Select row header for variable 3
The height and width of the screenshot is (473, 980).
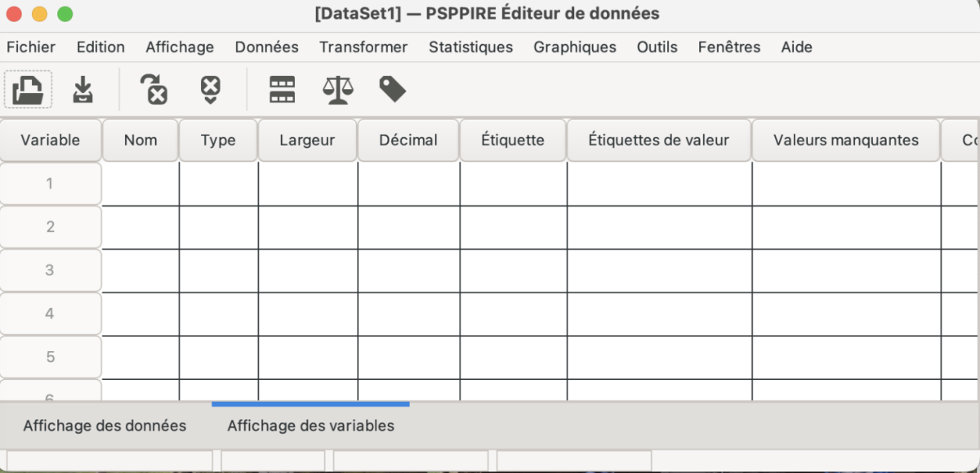pos(50,270)
